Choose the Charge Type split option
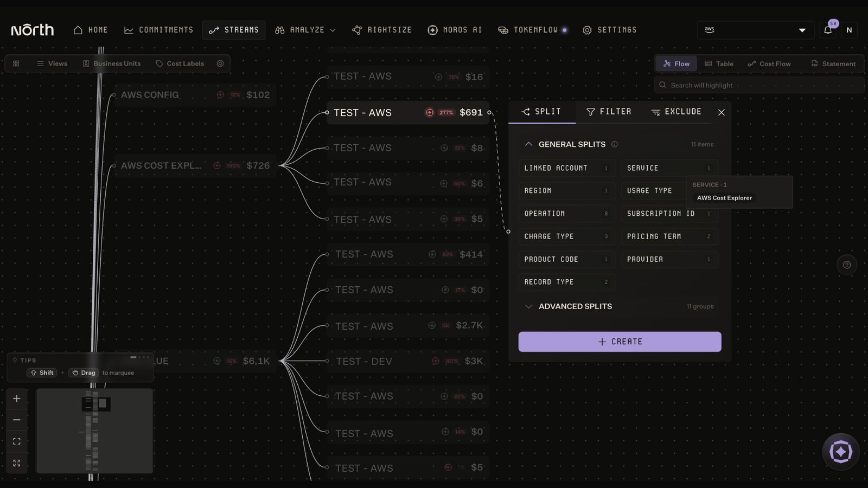868x488 pixels. coord(567,236)
